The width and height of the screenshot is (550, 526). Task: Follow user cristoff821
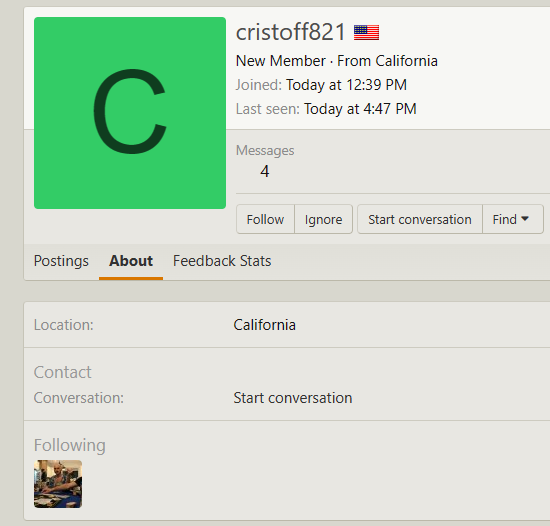265,220
